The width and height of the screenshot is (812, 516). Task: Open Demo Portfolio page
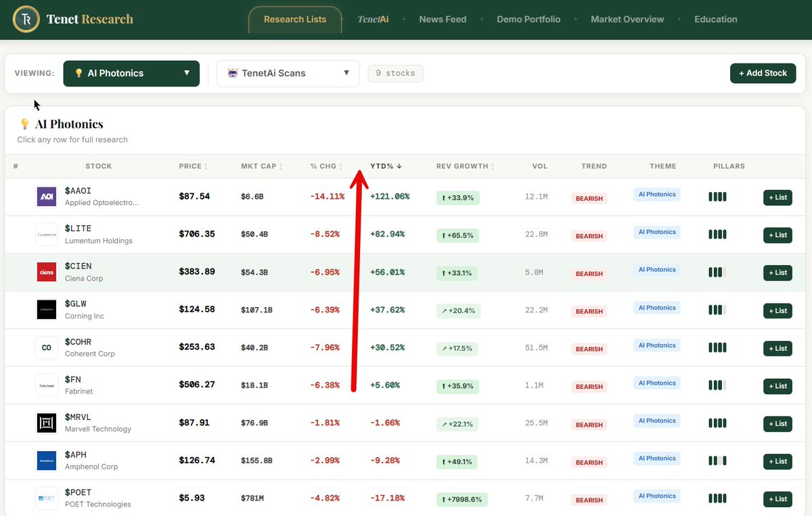(x=528, y=20)
